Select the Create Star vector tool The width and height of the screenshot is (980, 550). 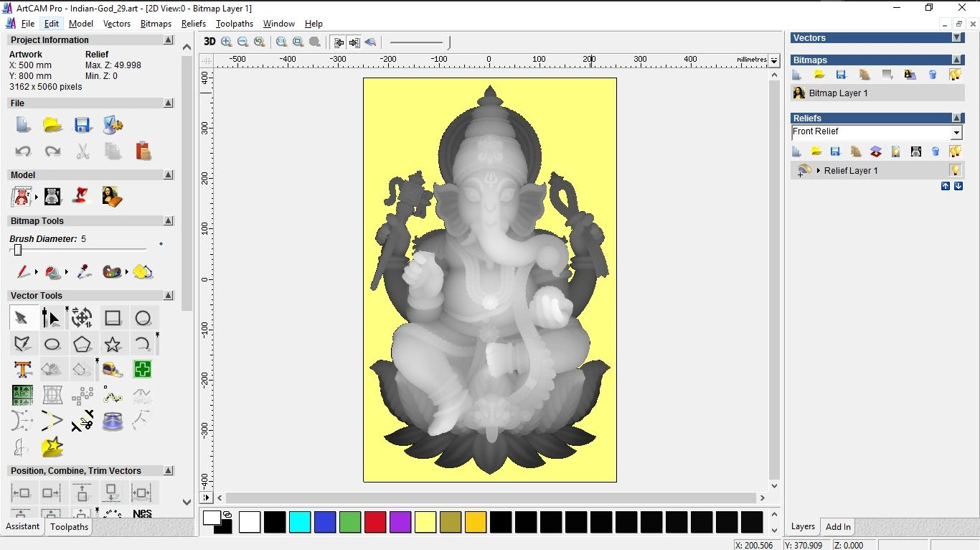tap(113, 344)
